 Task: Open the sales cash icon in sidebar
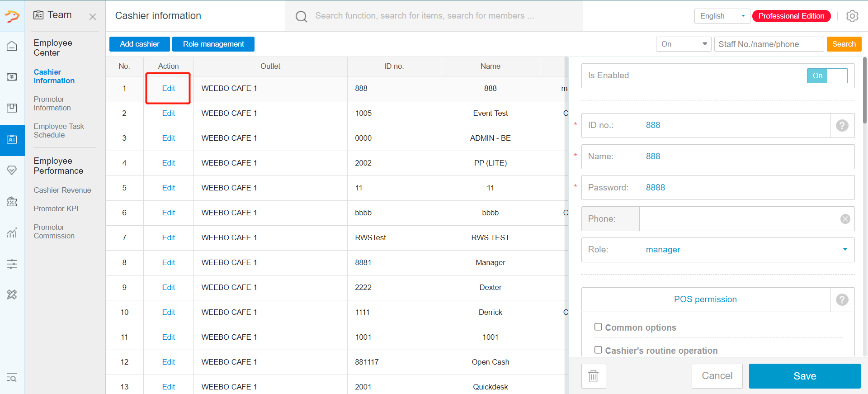click(12, 77)
